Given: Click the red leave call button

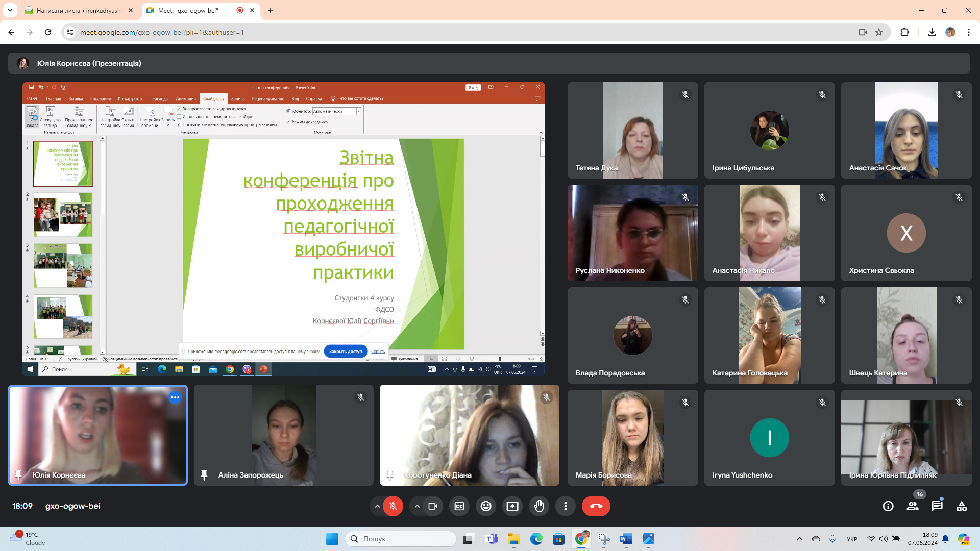Looking at the screenshot, I should (596, 506).
